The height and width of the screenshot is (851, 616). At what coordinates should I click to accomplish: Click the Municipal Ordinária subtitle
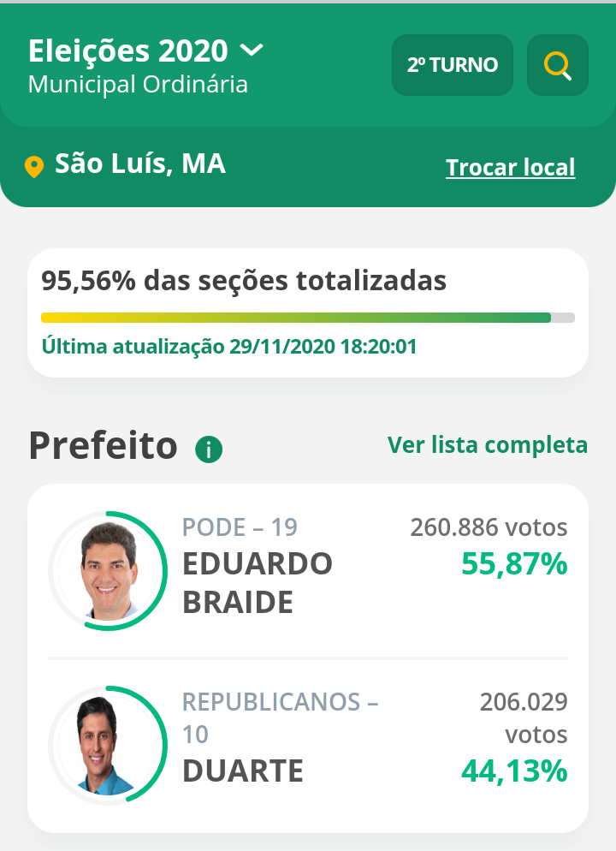point(138,85)
